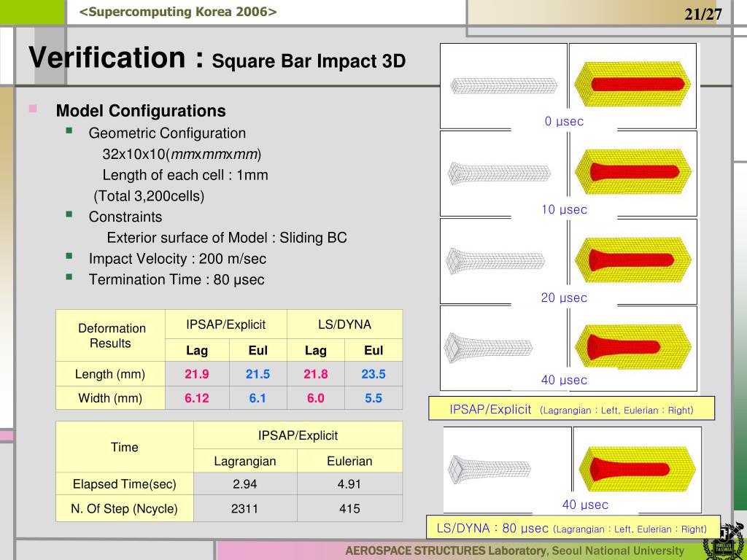This screenshot has width=747, height=560.
Task: Select the Eulerian column header
Action: click(x=349, y=461)
